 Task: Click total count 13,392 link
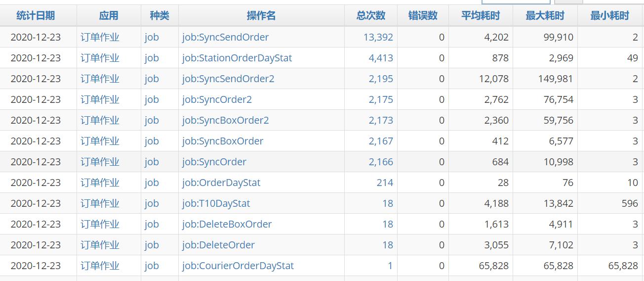pos(378,37)
